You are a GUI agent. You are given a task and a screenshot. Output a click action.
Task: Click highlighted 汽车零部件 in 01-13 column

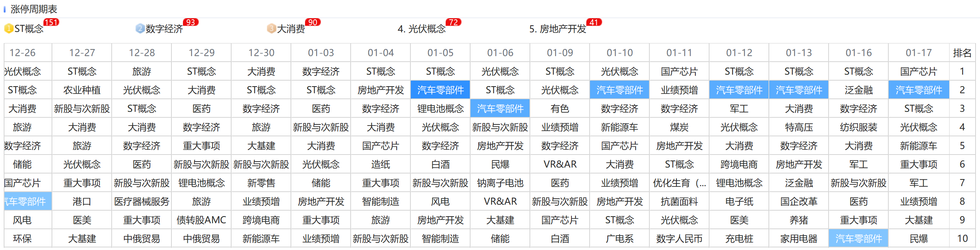coord(799,90)
